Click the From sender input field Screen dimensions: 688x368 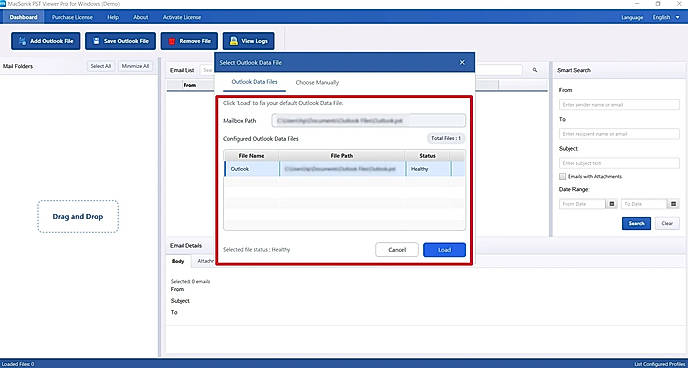point(619,105)
